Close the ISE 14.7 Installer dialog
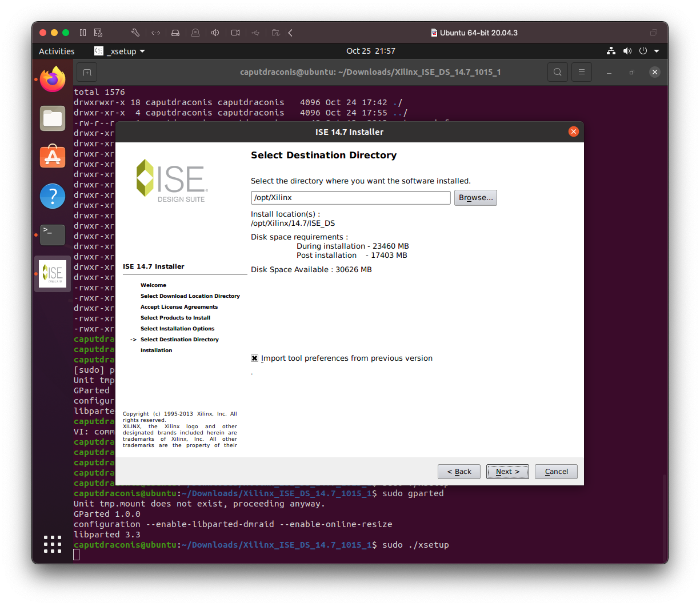700x606 pixels. [x=574, y=132]
